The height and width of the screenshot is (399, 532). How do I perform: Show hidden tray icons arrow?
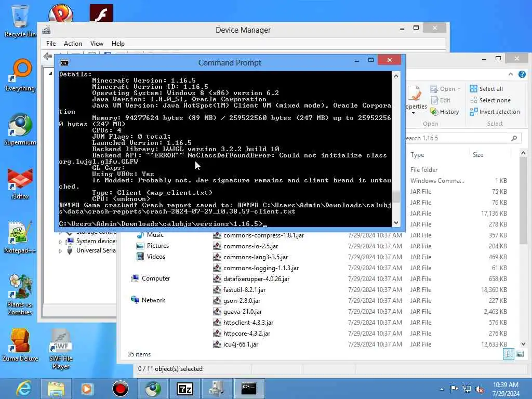pyautogui.click(x=442, y=389)
